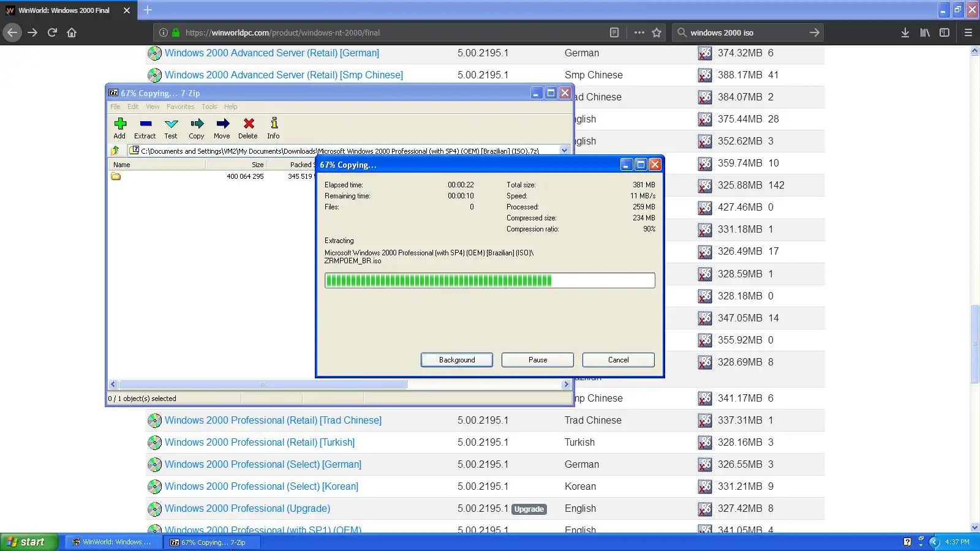Click the language bar help icon in taskbar
This screenshot has width=980, height=551.
point(908,542)
